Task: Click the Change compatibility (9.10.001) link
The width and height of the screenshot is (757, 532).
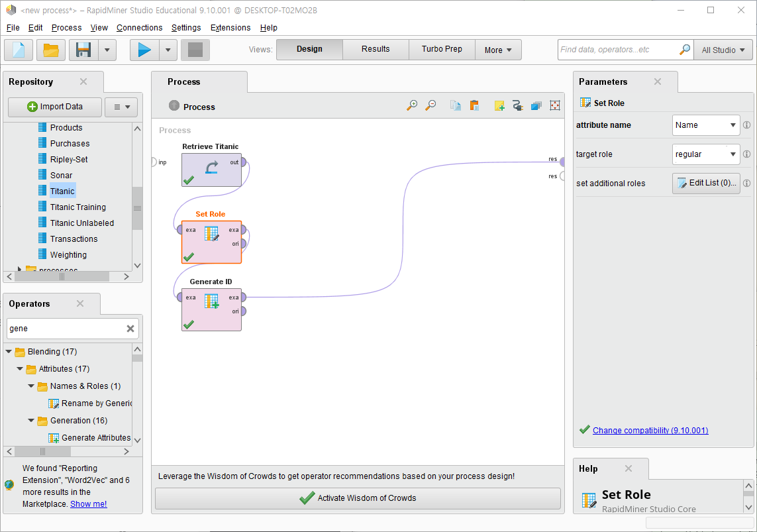Action: coord(650,430)
